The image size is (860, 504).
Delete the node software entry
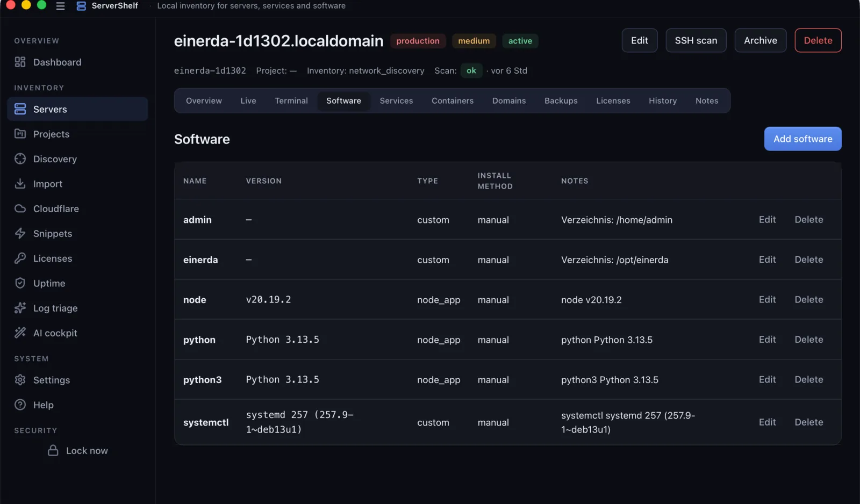tap(809, 299)
